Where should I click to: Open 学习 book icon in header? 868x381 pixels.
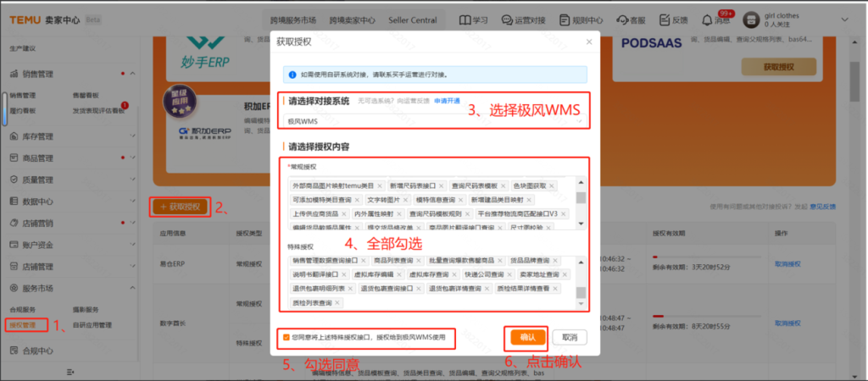tap(466, 19)
